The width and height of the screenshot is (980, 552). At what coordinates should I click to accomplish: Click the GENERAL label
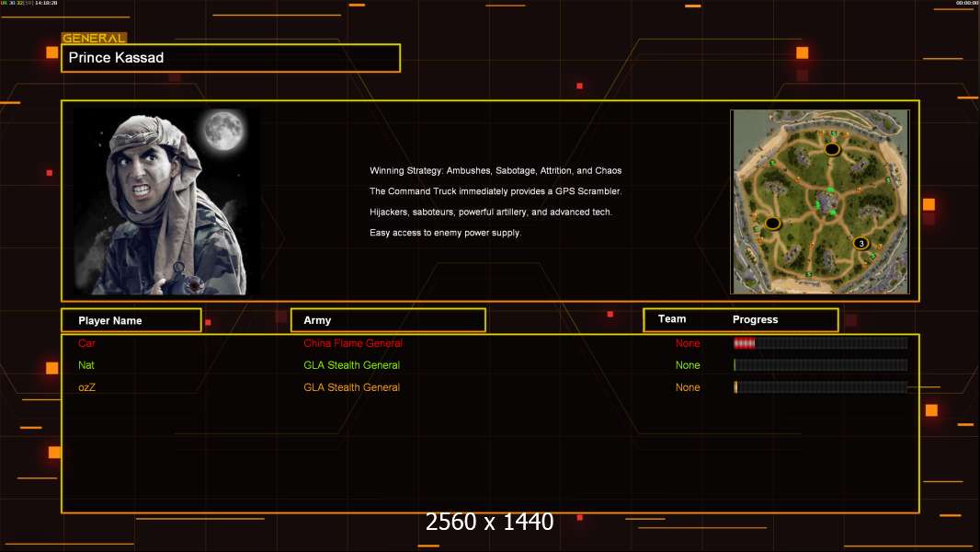94,38
